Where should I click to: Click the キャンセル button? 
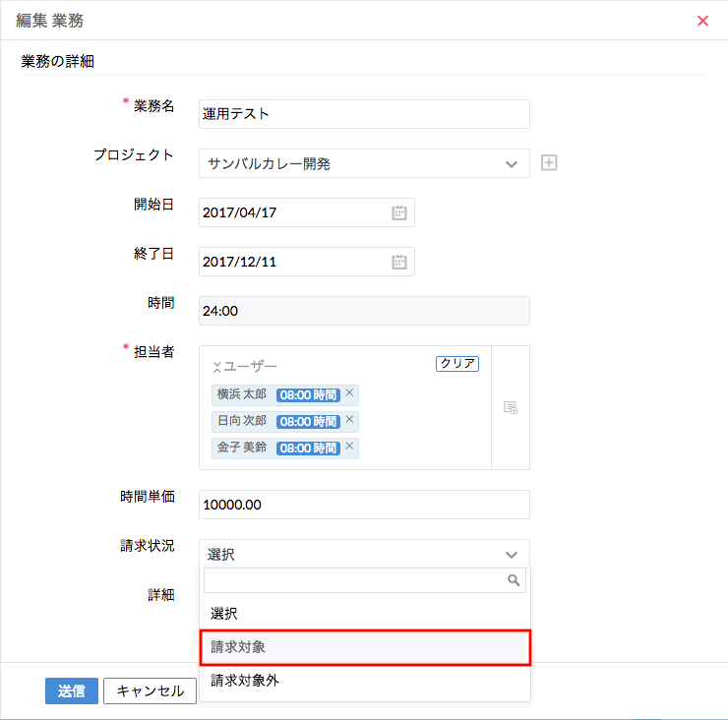pyautogui.click(x=150, y=690)
